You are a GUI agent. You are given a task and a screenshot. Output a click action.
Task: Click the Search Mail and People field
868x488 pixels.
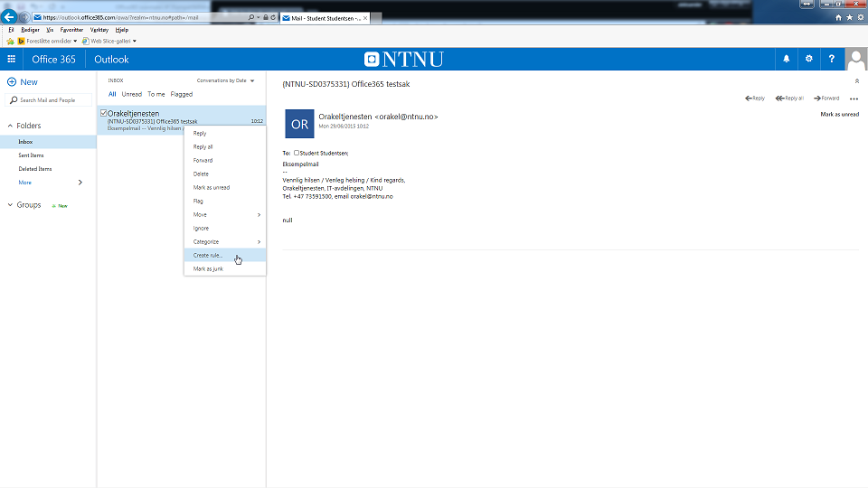point(49,100)
